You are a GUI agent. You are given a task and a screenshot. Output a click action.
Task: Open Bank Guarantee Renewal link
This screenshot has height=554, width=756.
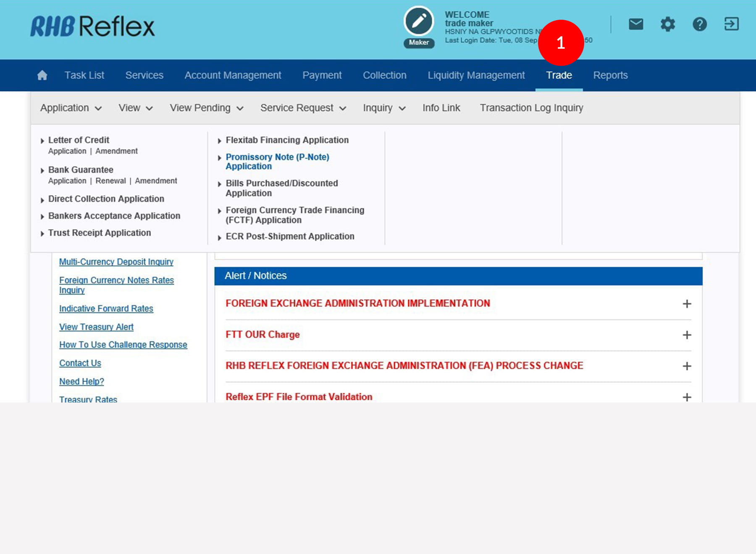point(110,181)
